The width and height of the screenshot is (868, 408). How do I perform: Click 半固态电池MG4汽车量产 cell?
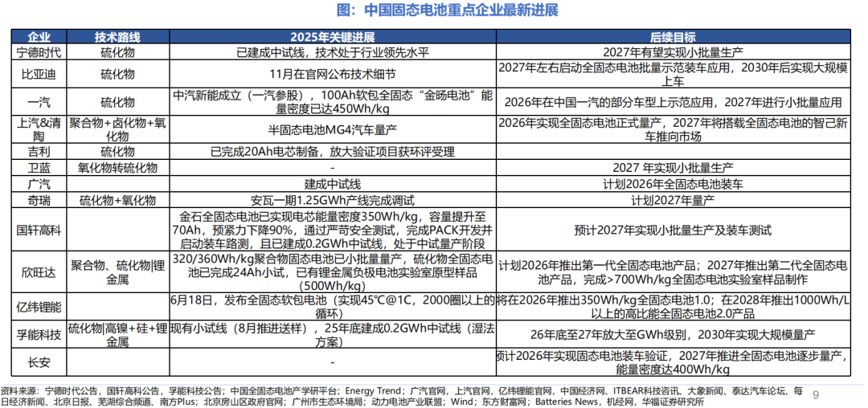(x=333, y=129)
